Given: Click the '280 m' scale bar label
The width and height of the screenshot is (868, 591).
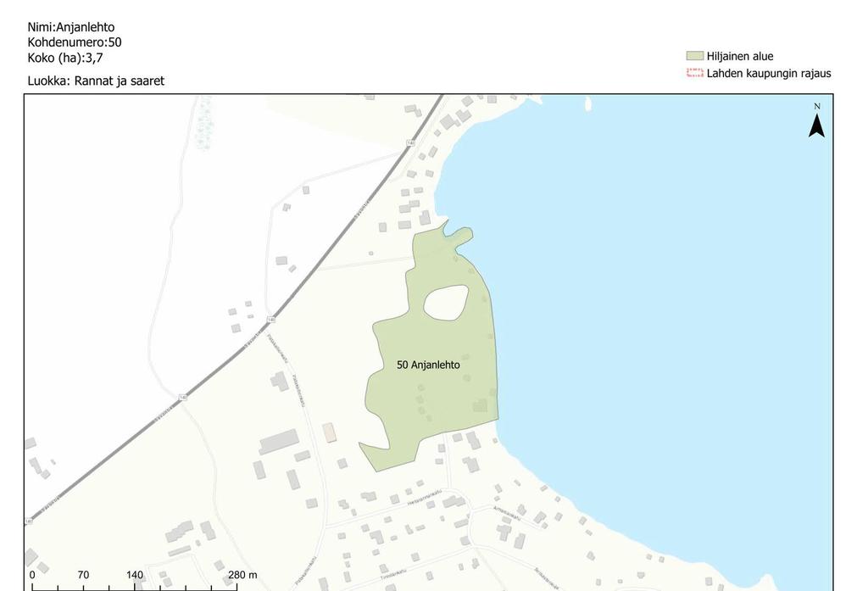Looking at the screenshot, I should [242, 575].
